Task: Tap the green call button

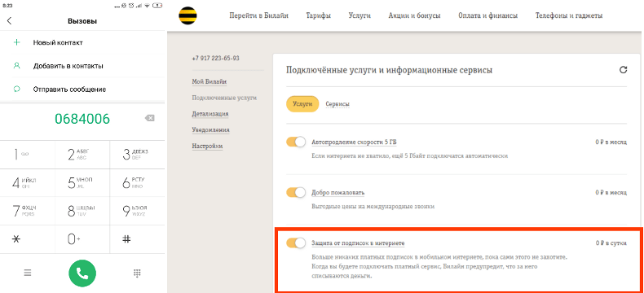Action: (x=82, y=273)
